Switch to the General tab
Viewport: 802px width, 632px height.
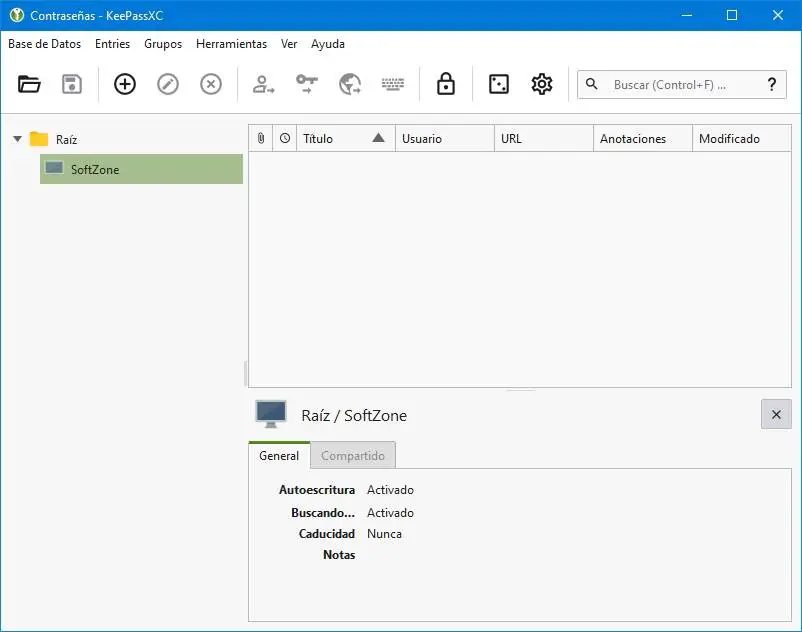pyautogui.click(x=279, y=456)
